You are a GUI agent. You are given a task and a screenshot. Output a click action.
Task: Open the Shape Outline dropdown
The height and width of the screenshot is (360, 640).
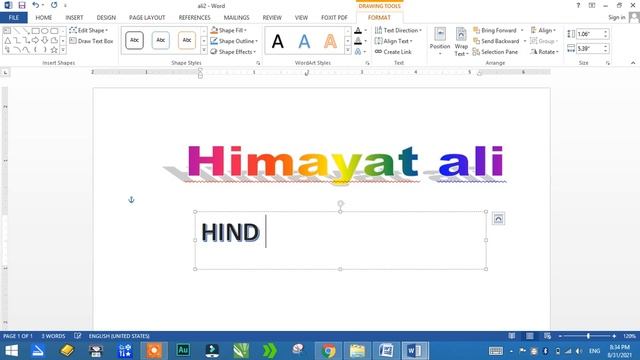pos(234,41)
